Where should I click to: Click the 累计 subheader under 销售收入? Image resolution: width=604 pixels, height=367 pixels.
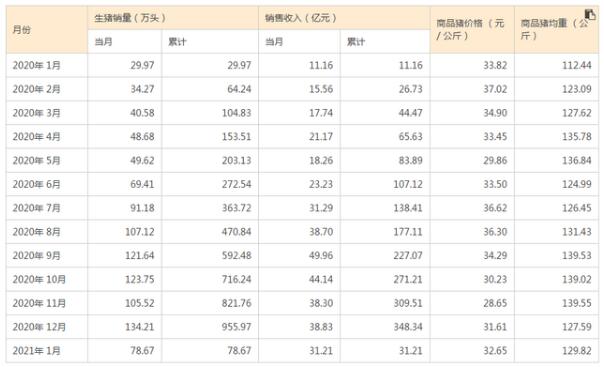click(356, 42)
